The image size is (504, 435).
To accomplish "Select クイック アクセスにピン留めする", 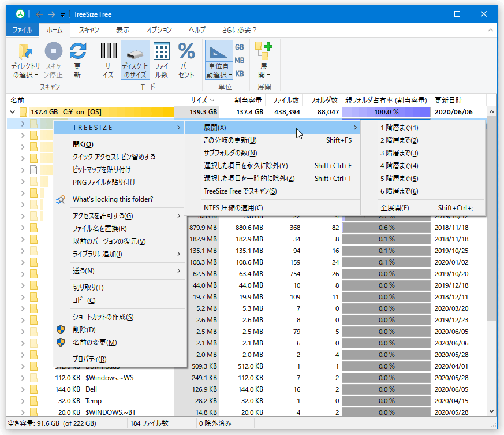I will pyautogui.click(x=119, y=157).
